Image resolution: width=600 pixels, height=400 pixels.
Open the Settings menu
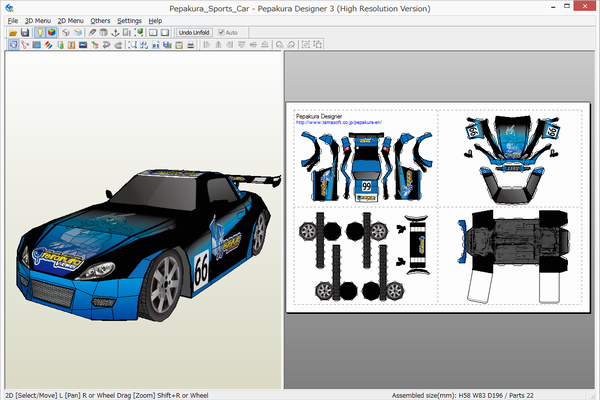click(129, 21)
